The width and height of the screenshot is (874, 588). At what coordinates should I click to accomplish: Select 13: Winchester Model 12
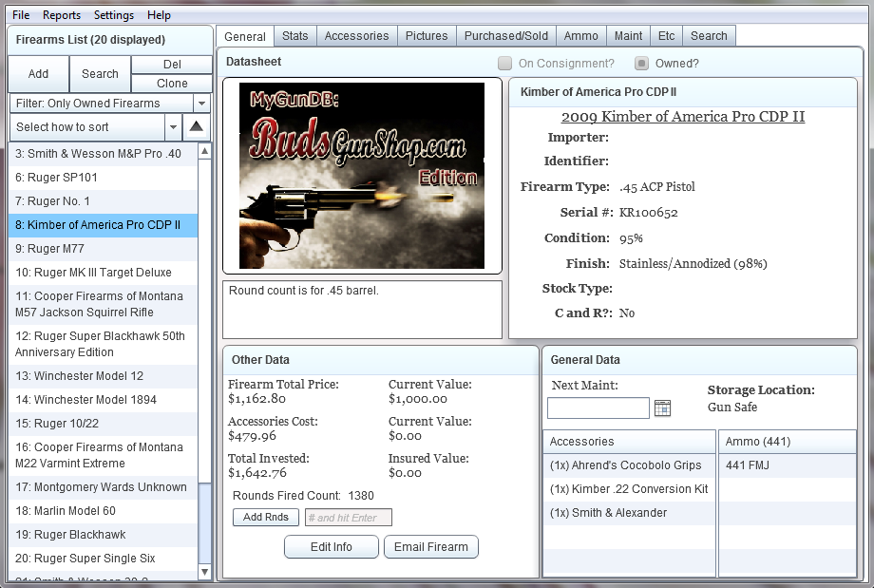104,376
